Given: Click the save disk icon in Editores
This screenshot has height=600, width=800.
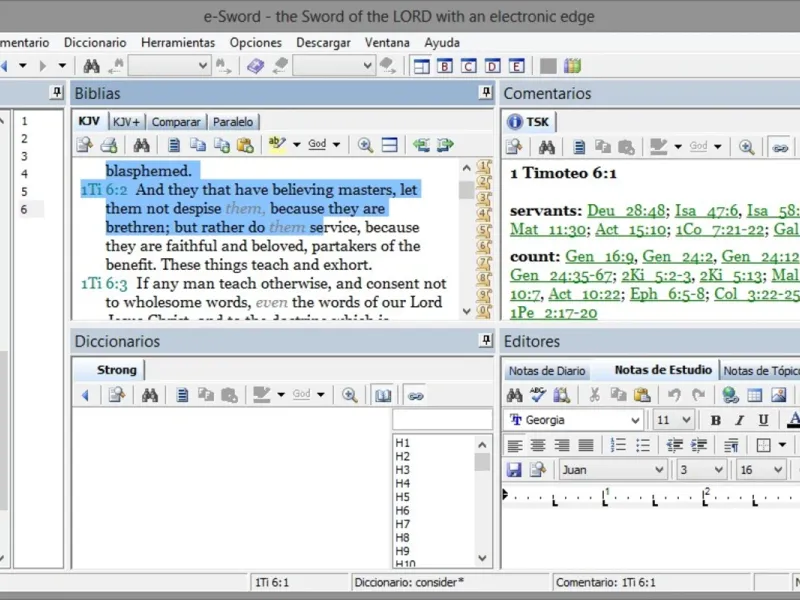Looking at the screenshot, I should click(514, 470).
